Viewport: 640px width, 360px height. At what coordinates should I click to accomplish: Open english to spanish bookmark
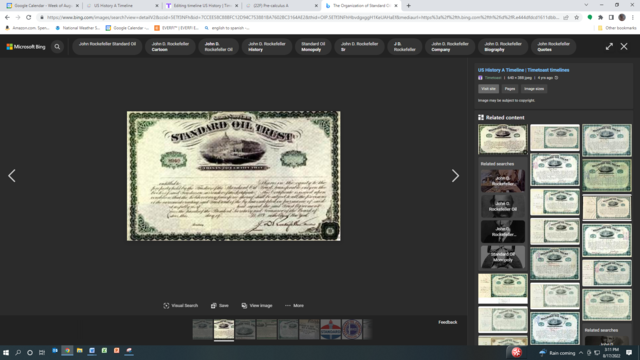coord(227,28)
